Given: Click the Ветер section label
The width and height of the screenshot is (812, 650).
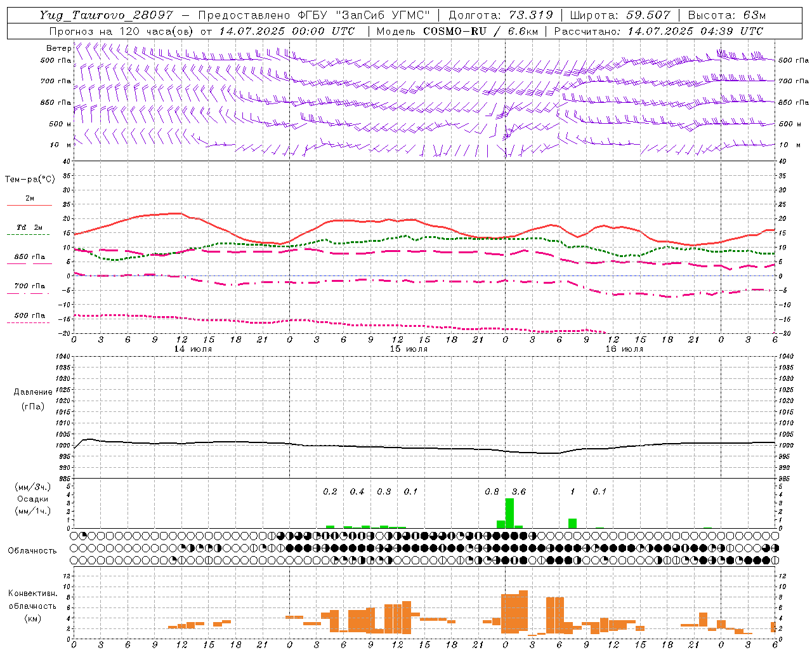Looking at the screenshot, I should click(59, 48).
